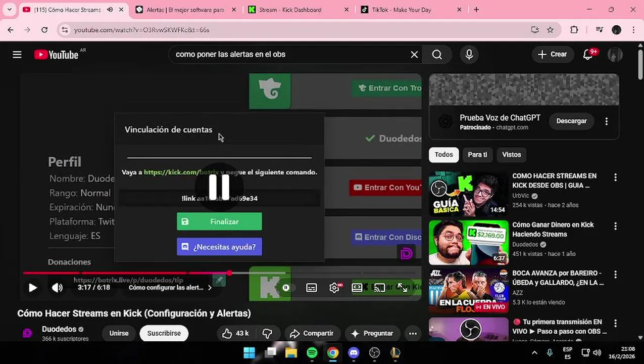644x364 pixels.
Task: Open options for COMO HACER STREAMS EN KICK video
Action: (x=615, y=177)
